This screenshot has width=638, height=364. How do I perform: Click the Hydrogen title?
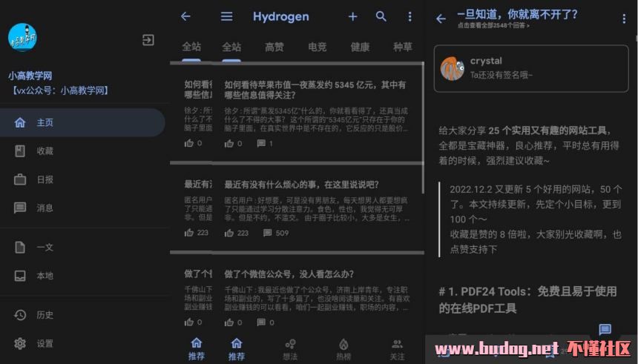click(x=280, y=16)
